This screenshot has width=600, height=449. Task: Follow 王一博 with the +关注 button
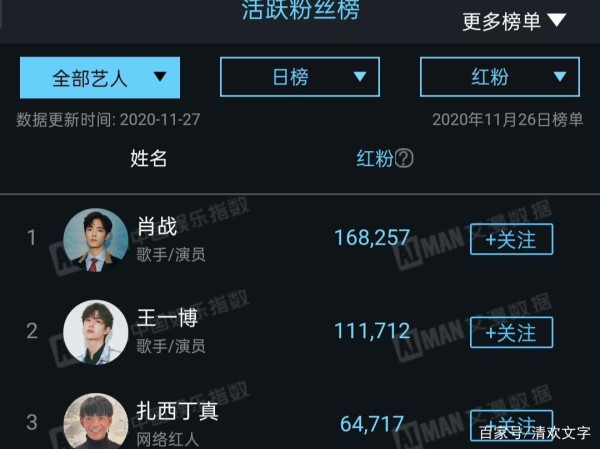(x=512, y=332)
